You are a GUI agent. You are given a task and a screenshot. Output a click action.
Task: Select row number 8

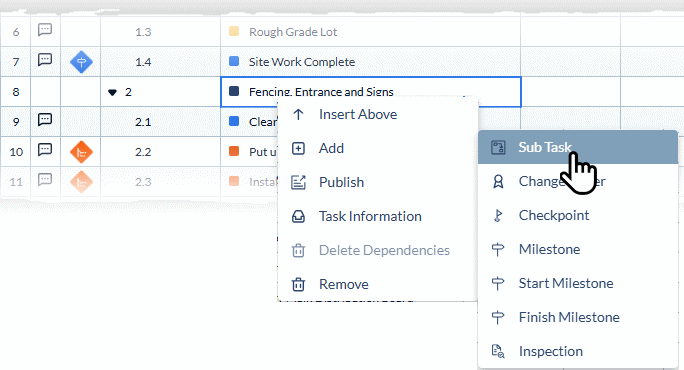point(16,92)
